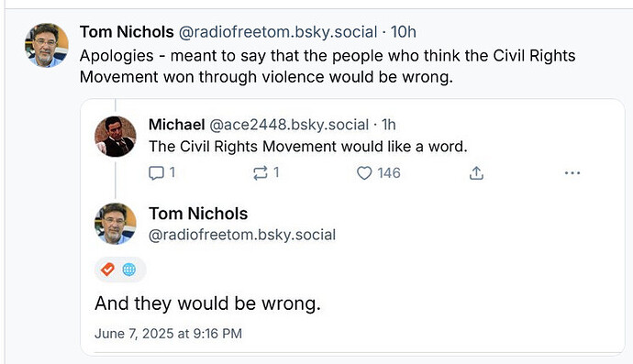633x364 pixels.
Task: Open @radiofreetom.bsky.social handle in quoted post
Action: (x=242, y=235)
